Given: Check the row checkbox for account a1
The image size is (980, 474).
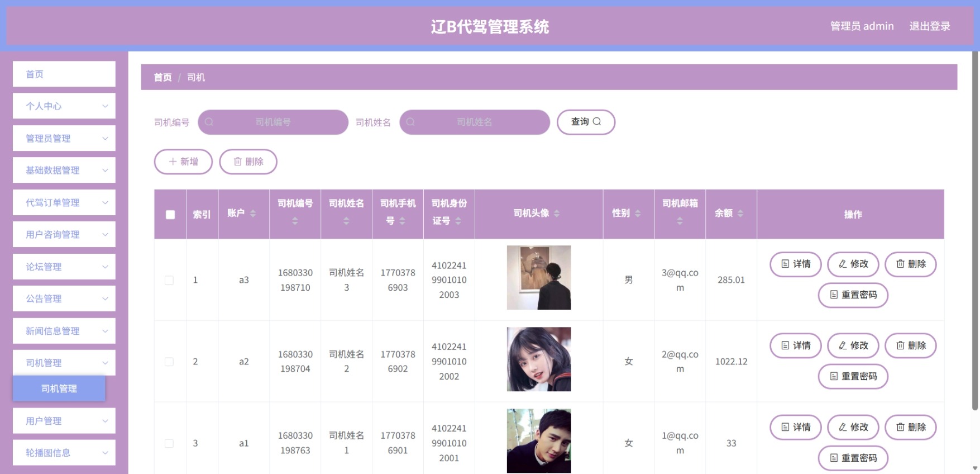Looking at the screenshot, I should click(x=169, y=444).
